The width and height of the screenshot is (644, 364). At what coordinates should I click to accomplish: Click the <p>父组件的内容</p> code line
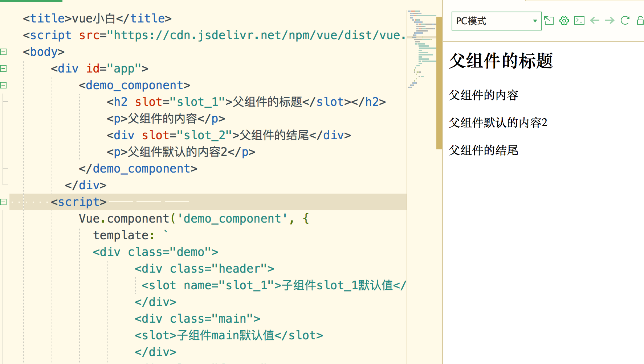tap(166, 119)
